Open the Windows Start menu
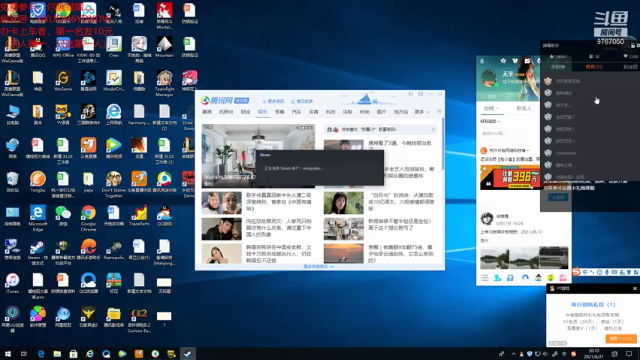640x360 pixels. [x=8, y=353]
